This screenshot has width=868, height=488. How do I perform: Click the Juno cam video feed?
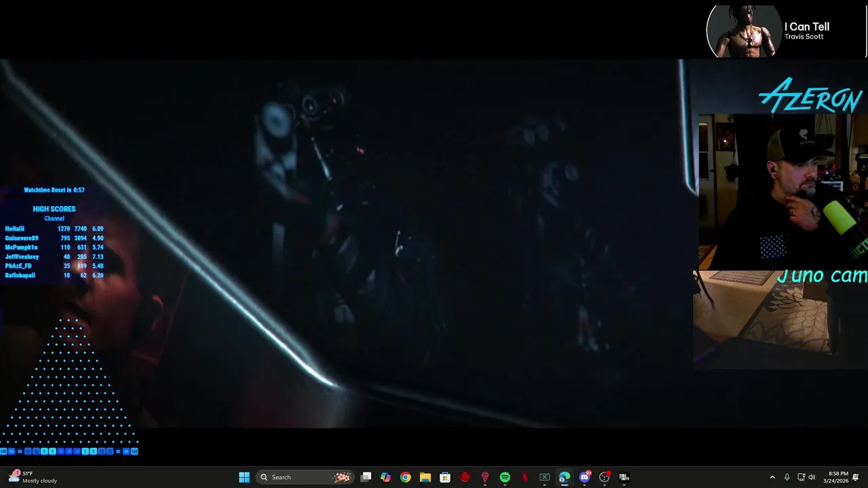[780, 320]
